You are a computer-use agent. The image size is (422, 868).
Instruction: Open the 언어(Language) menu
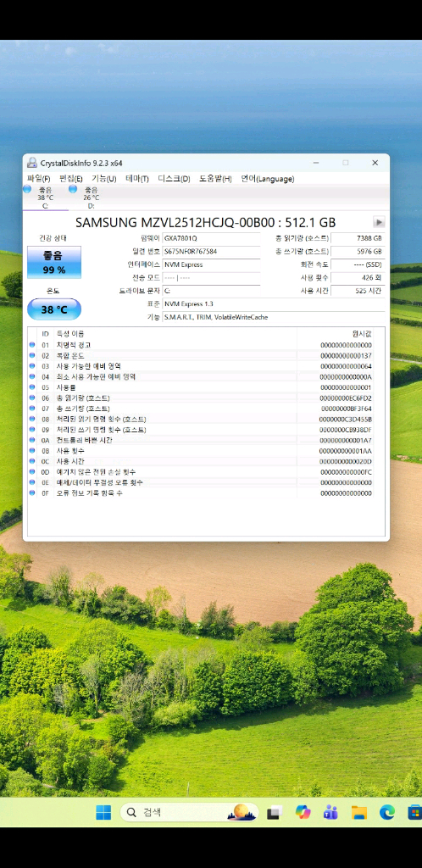point(268,179)
